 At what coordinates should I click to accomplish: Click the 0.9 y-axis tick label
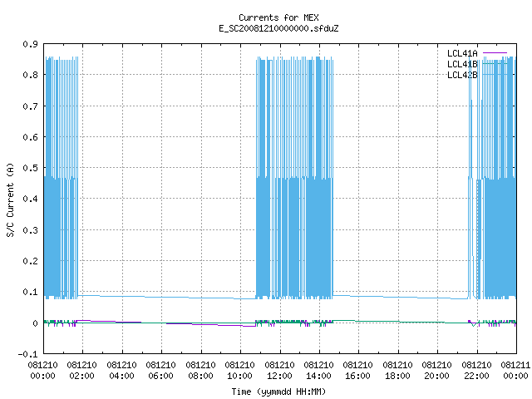point(30,44)
